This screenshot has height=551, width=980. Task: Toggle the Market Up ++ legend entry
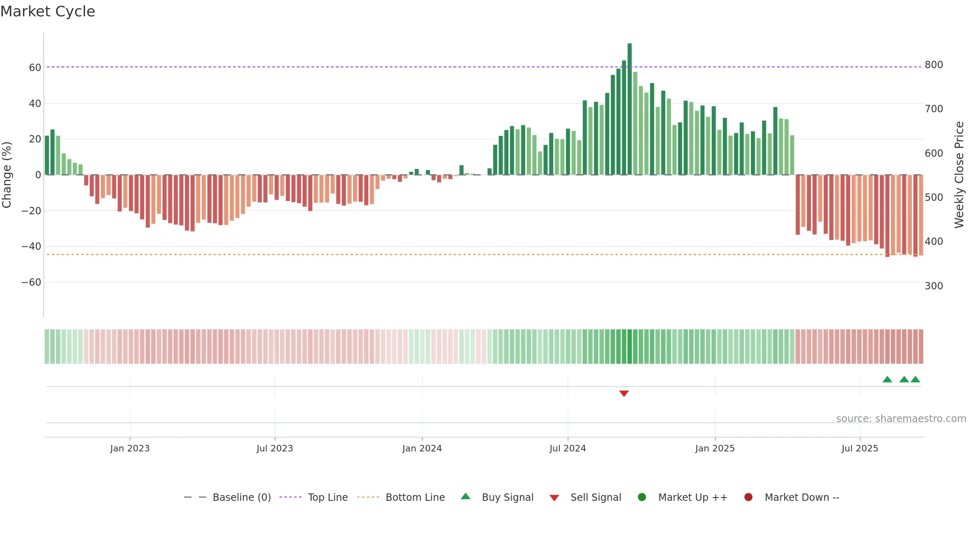[x=682, y=497]
